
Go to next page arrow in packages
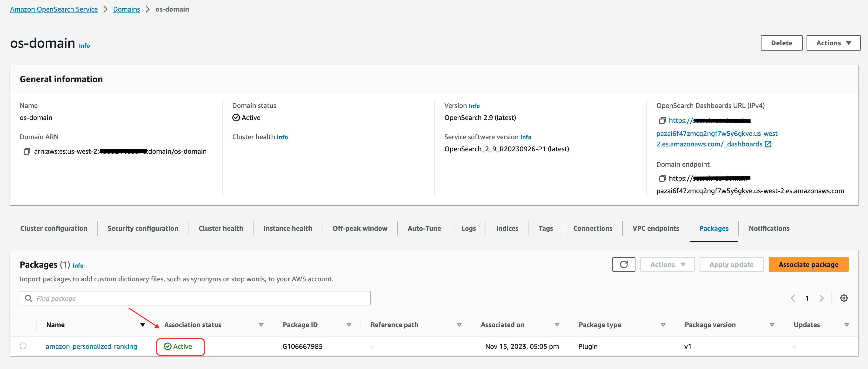point(821,298)
